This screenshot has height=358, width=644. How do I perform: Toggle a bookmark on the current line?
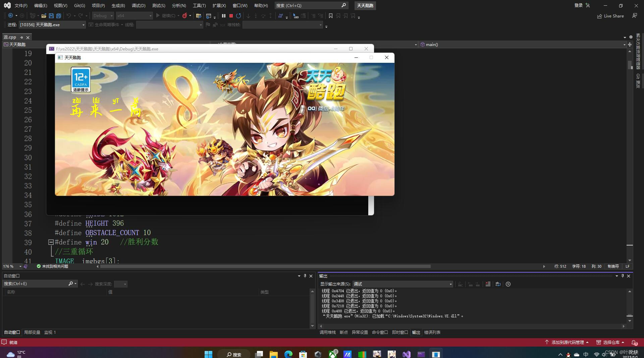click(331, 16)
